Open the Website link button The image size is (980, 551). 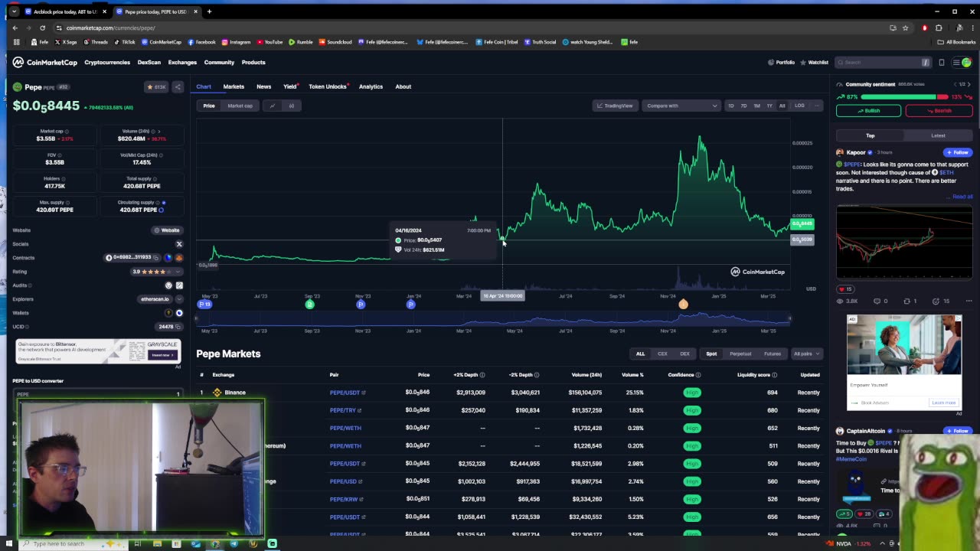(167, 230)
